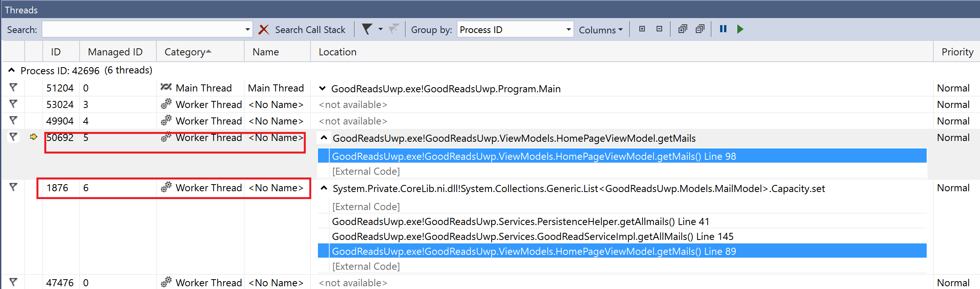Click the Expand groups icon in toolbar
Image resolution: width=980 pixels, height=289 pixels.
coord(642,29)
